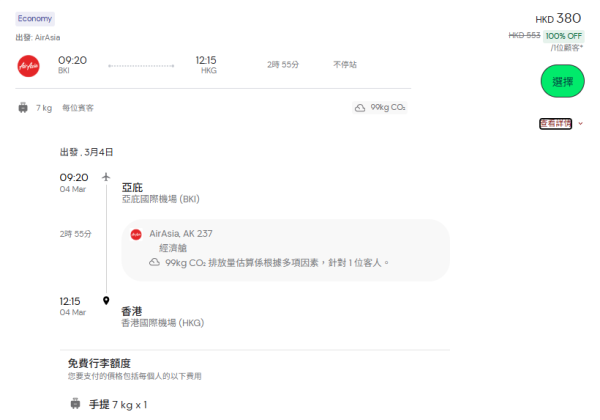Click the AirAsia logo in flight detail card
The height and width of the screenshot is (420, 600).
click(136, 234)
